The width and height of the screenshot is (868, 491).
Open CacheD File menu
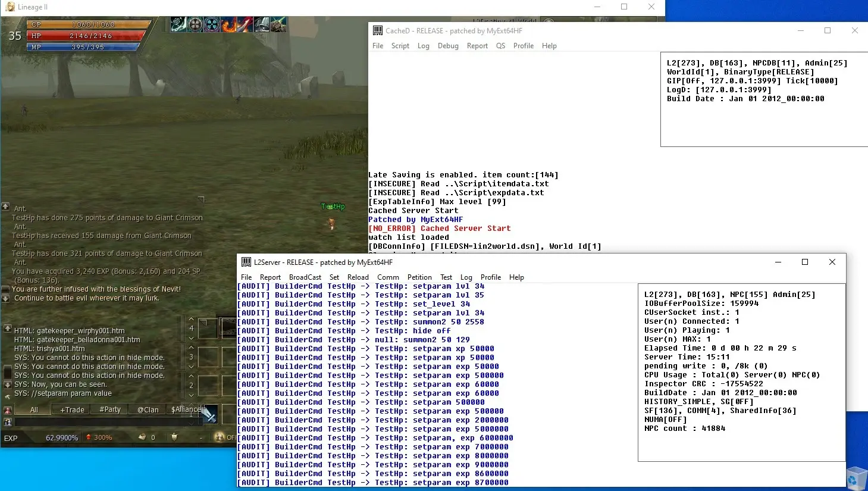coord(378,46)
